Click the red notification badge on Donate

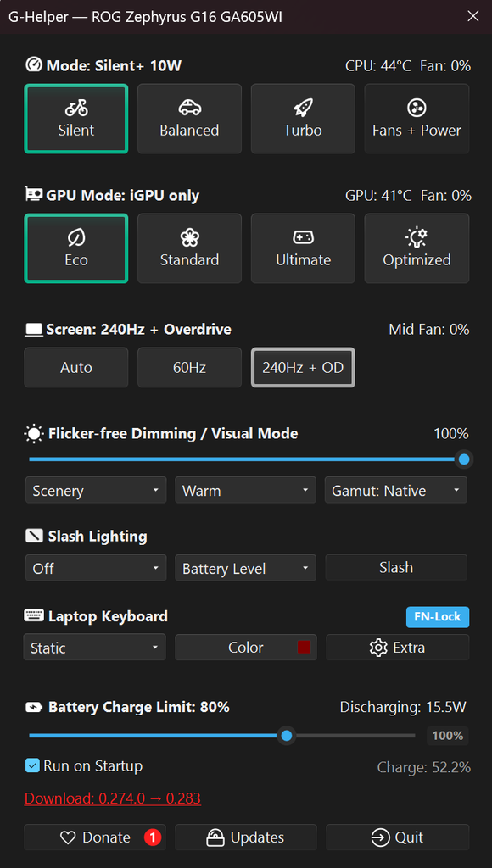pos(153,837)
